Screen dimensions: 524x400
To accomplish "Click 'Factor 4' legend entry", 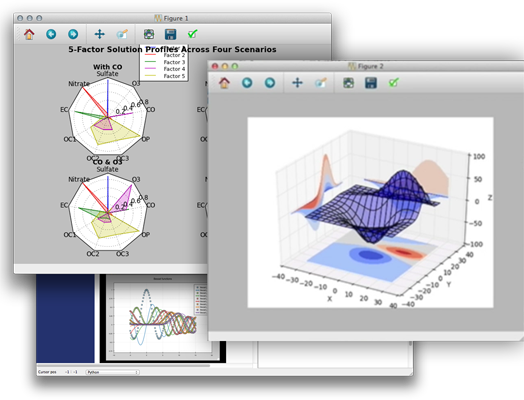I will coord(174,69).
